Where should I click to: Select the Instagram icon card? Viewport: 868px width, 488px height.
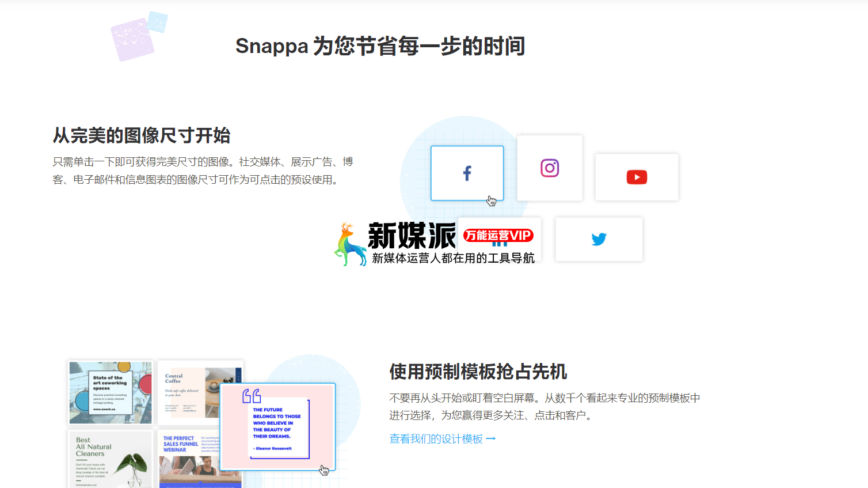(x=550, y=168)
